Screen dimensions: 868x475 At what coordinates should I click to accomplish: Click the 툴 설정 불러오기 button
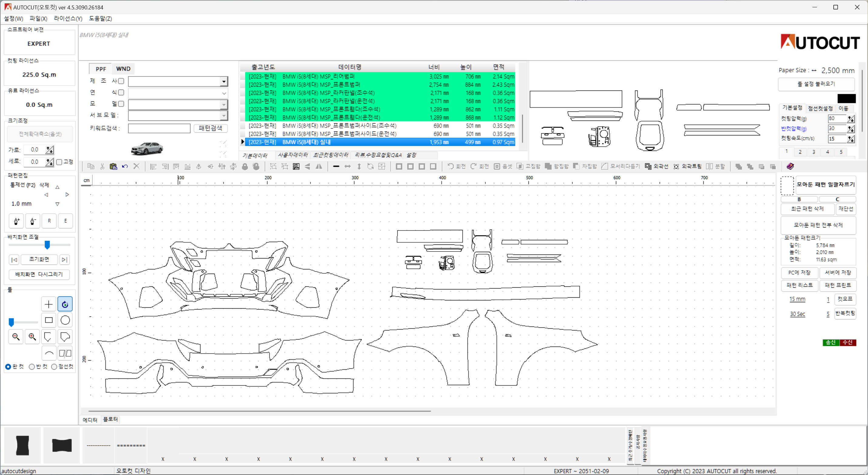click(816, 84)
